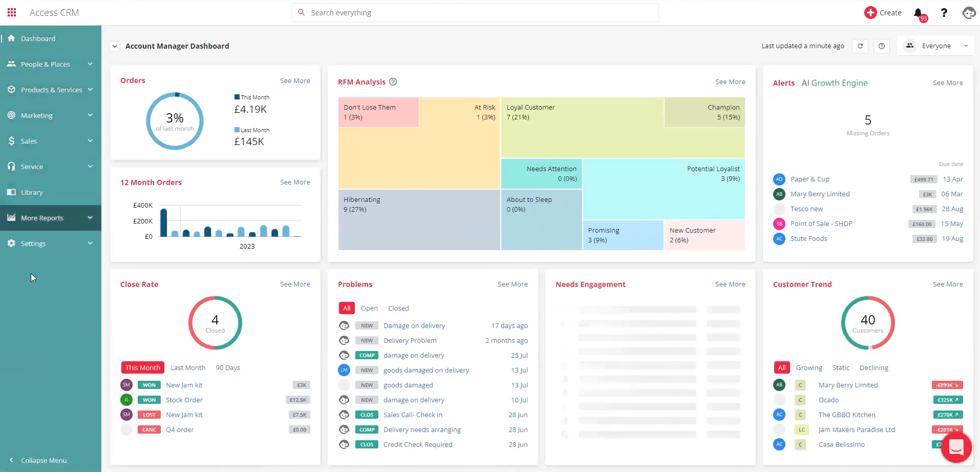The image size is (980, 472).
Task: Show only Closed problems
Action: click(398, 307)
